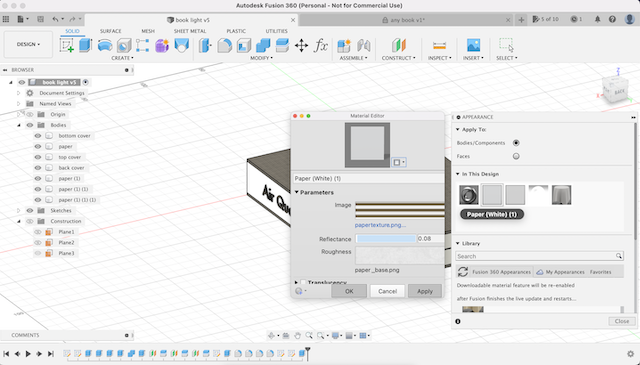Select the Faces radio button

[516, 156]
